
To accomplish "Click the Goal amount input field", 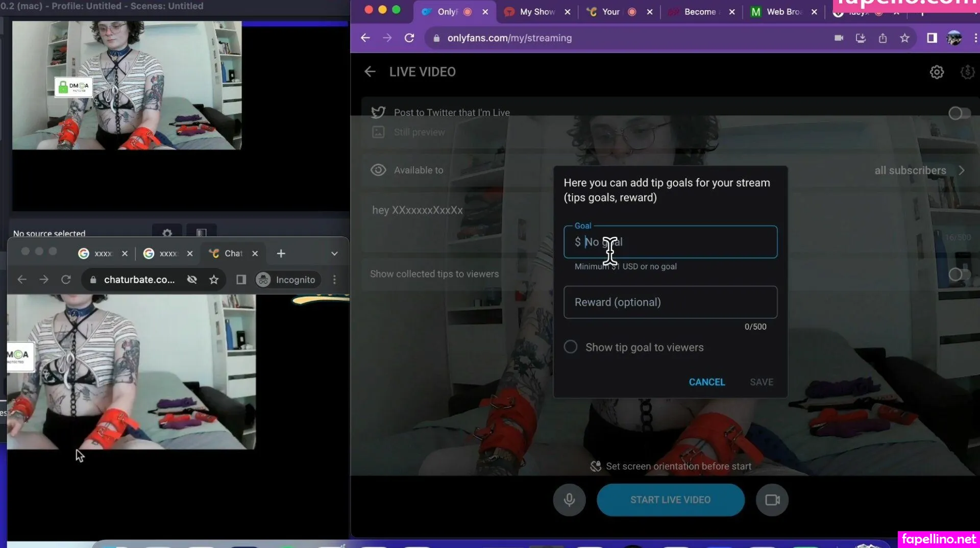I will [670, 242].
